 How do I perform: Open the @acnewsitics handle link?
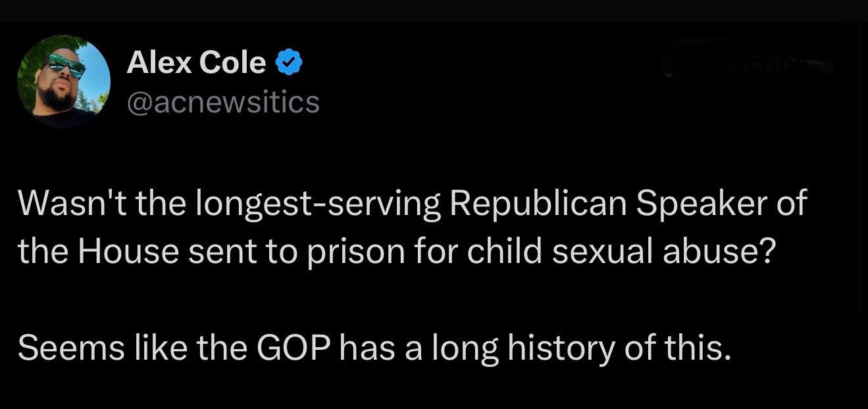pyautogui.click(x=222, y=103)
